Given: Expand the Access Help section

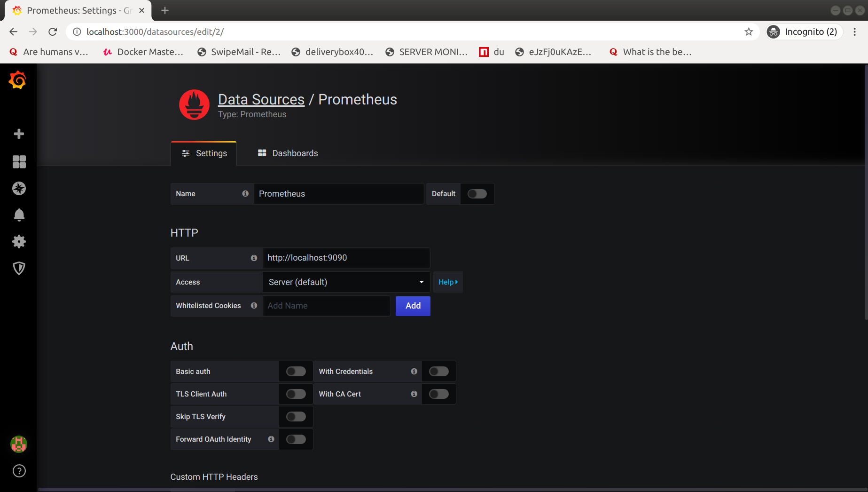Looking at the screenshot, I should point(448,282).
